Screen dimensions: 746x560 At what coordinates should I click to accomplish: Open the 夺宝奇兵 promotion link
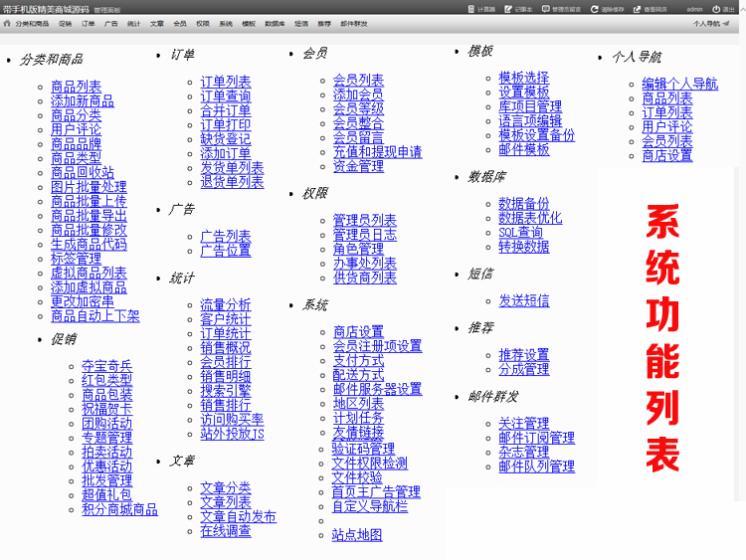[x=107, y=366]
